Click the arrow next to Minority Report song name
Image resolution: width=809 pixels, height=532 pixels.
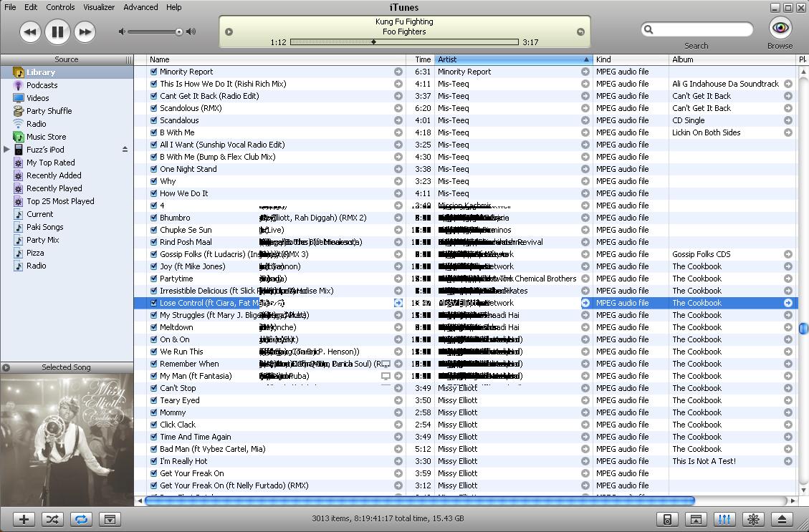(398, 72)
